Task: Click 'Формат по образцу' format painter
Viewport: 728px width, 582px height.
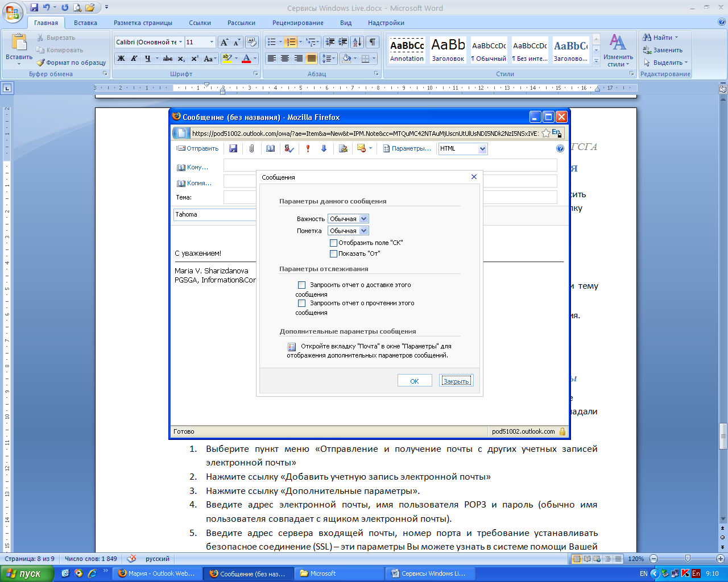Action: [x=71, y=63]
